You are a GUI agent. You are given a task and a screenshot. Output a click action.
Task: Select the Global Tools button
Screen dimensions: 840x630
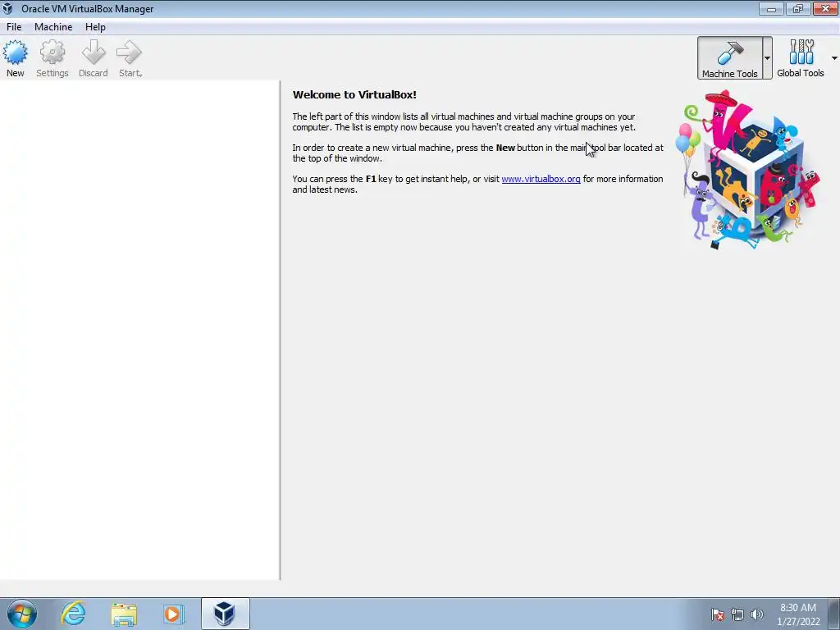[x=801, y=58]
